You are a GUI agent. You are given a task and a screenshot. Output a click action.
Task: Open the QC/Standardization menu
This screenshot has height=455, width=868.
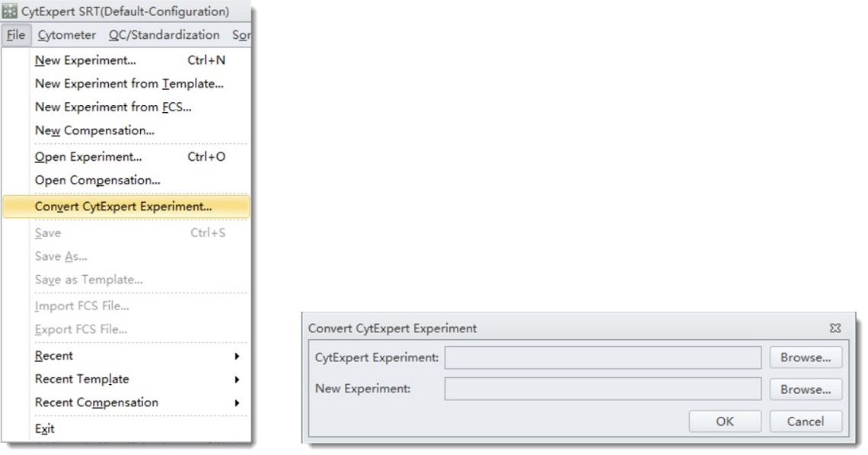[164, 35]
